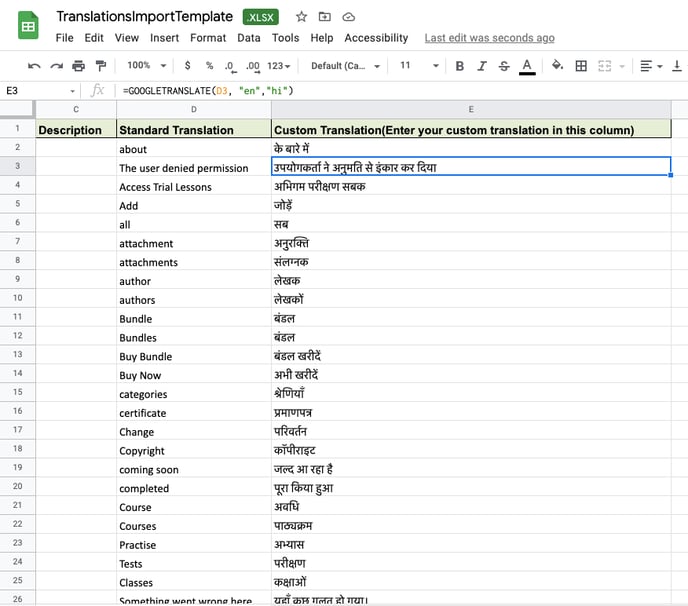This screenshot has width=688, height=606.
Task: Open the Help menu
Action: coord(322,38)
